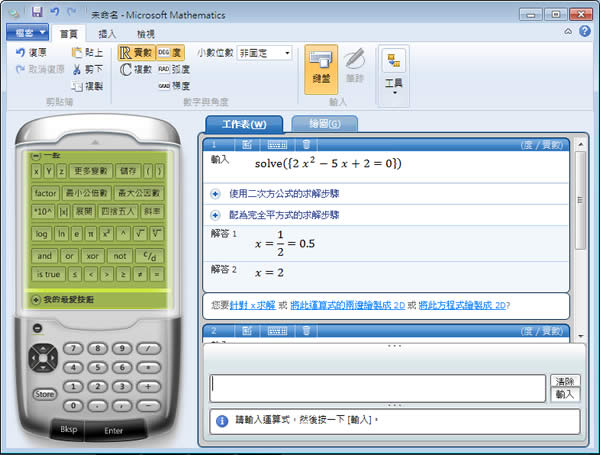This screenshot has width=600, height=455.
Task: Switch to the 繪圖 graphing tab
Action: (x=324, y=124)
